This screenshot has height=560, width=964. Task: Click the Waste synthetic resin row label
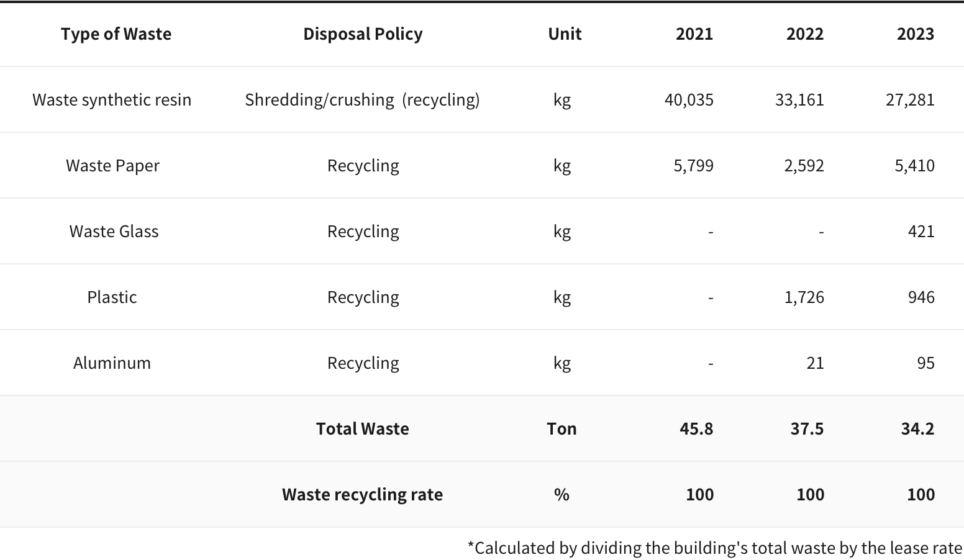[x=112, y=99]
